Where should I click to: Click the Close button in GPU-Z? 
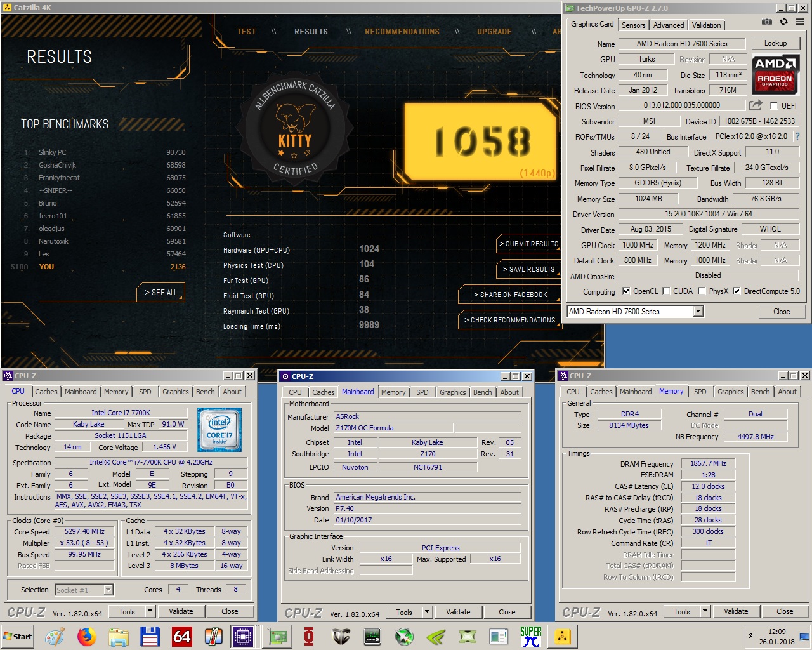pyautogui.click(x=782, y=312)
